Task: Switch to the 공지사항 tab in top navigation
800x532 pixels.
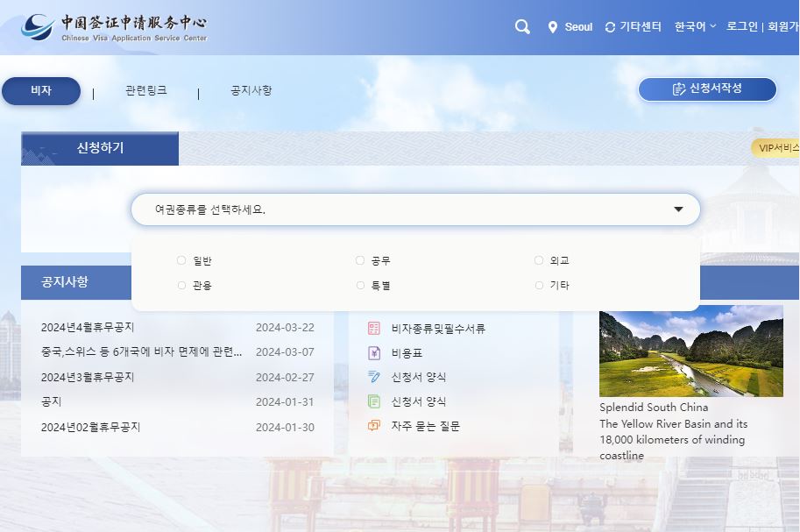Action: pos(251,90)
